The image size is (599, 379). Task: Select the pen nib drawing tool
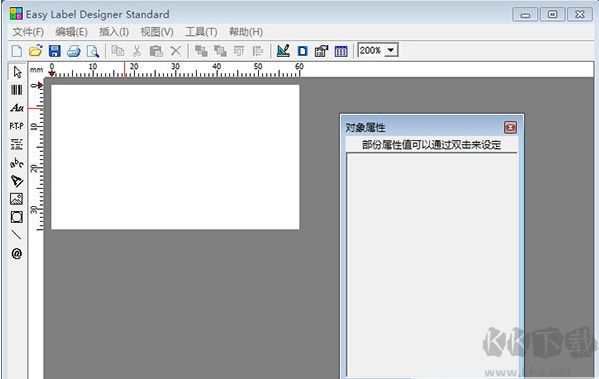coord(17,181)
